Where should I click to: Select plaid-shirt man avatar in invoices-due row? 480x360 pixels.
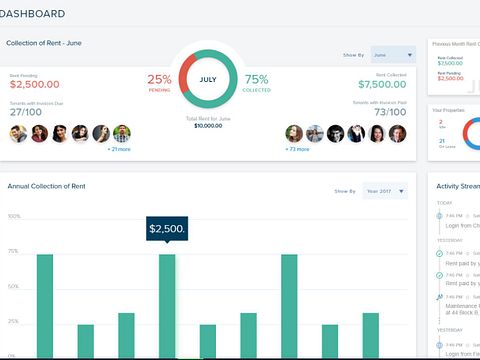tap(122, 134)
